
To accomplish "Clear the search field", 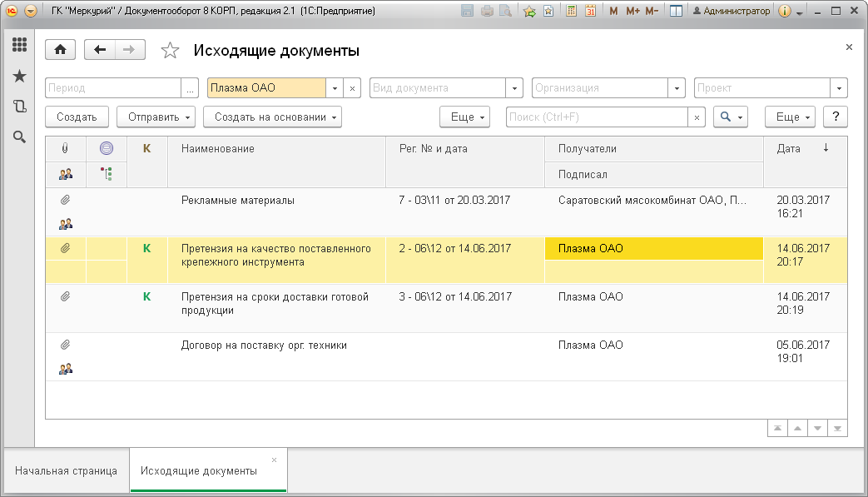I will [x=697, y=117].
